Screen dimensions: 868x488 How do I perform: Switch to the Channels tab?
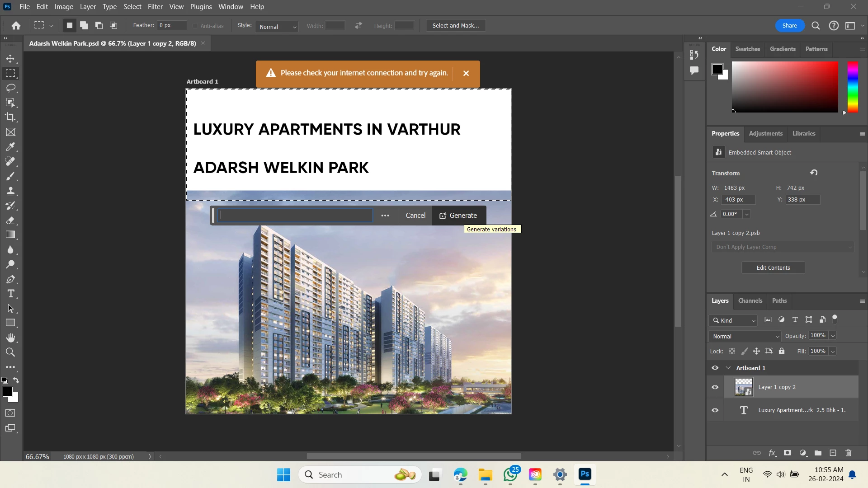pos(750,300)
